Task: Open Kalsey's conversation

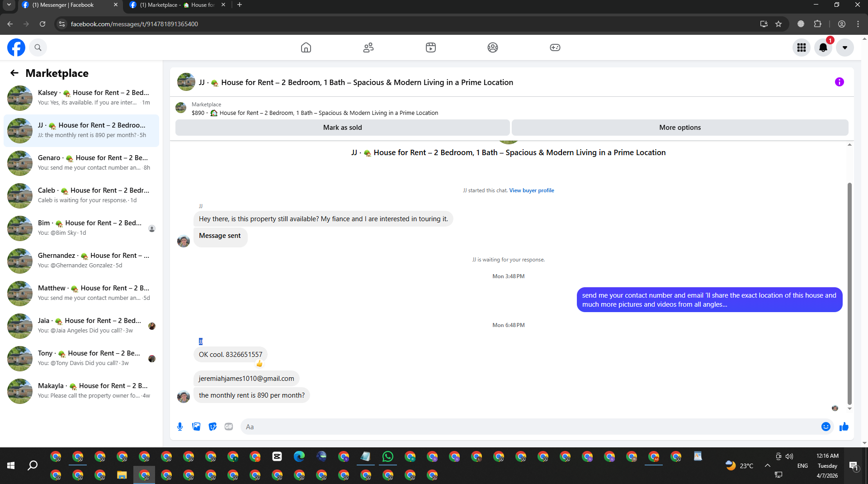Action: pyautogui.click(x=81, y=98)
